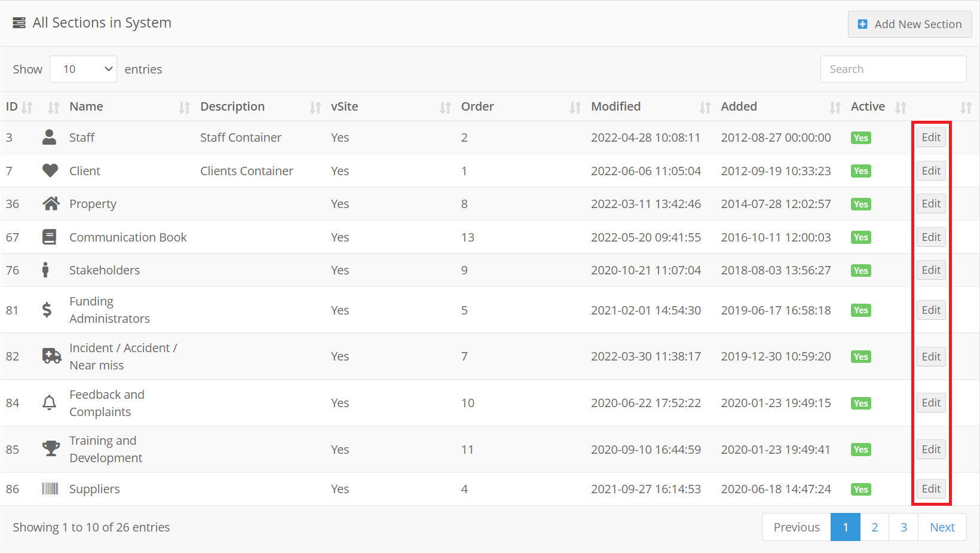This screenshot has width=980, height=553.
Task: Click the Active Yes badge for Suppliers
Action: tap(861, 490)
